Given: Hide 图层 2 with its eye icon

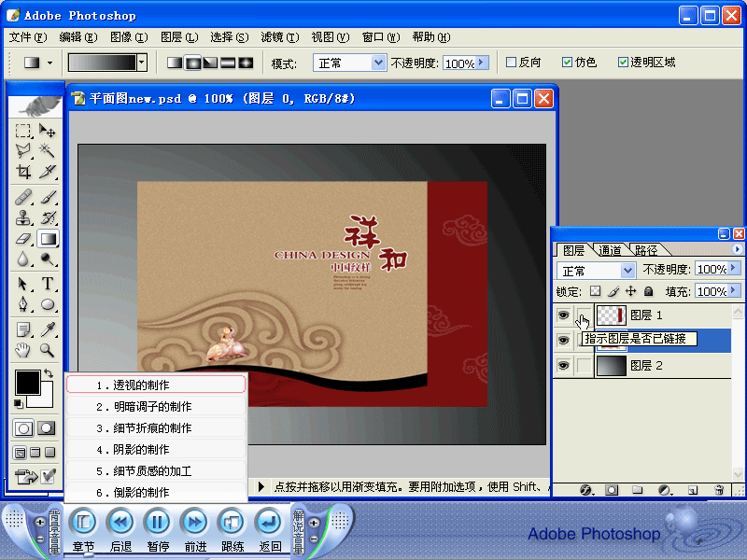Looking at the screenshot, I should [564, 366].
